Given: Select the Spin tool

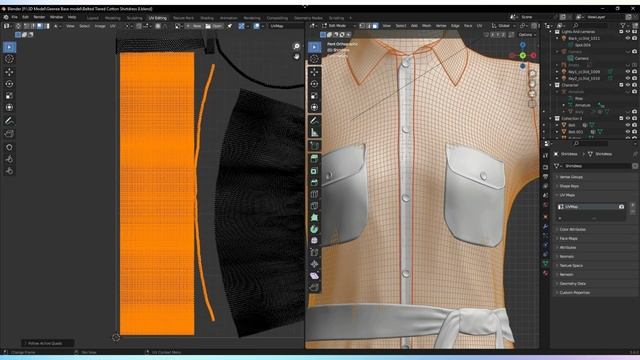Looking at the screenshot, I should click(x=314, y=229).
